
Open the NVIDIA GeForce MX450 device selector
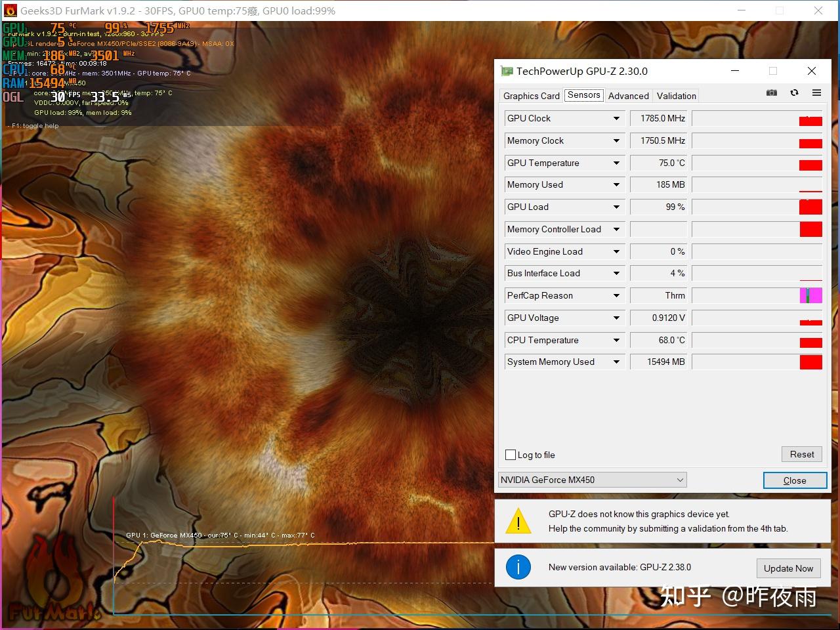coord(593,480)
